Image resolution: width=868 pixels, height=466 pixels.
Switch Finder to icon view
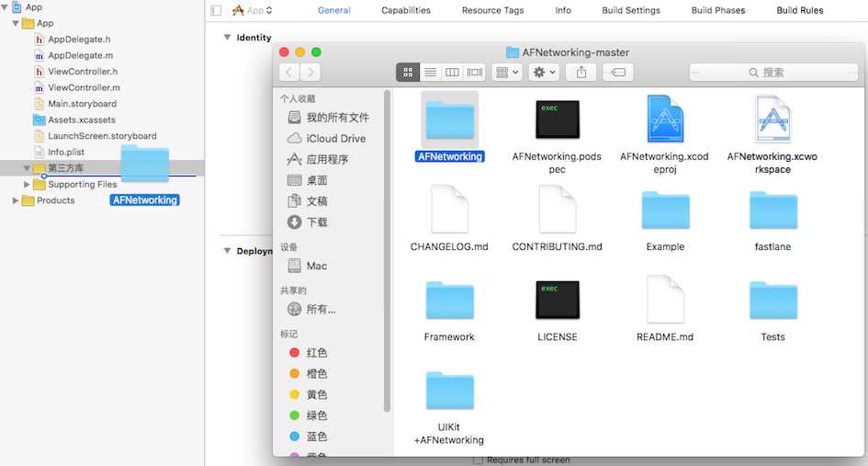pyautogui.click(x=408, y=72)
